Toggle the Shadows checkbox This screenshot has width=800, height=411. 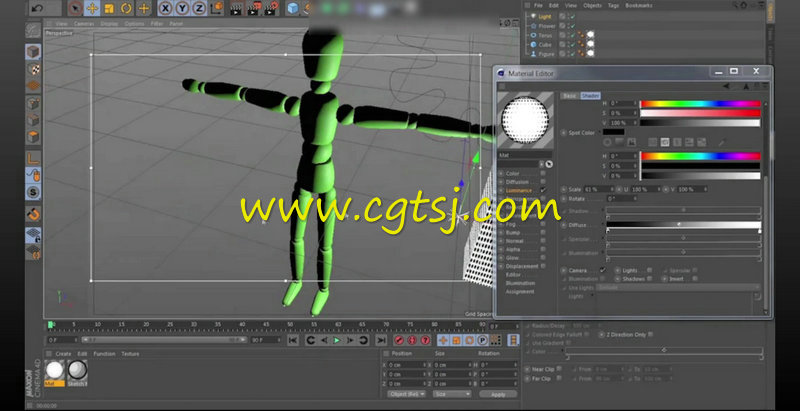(649, 279)
